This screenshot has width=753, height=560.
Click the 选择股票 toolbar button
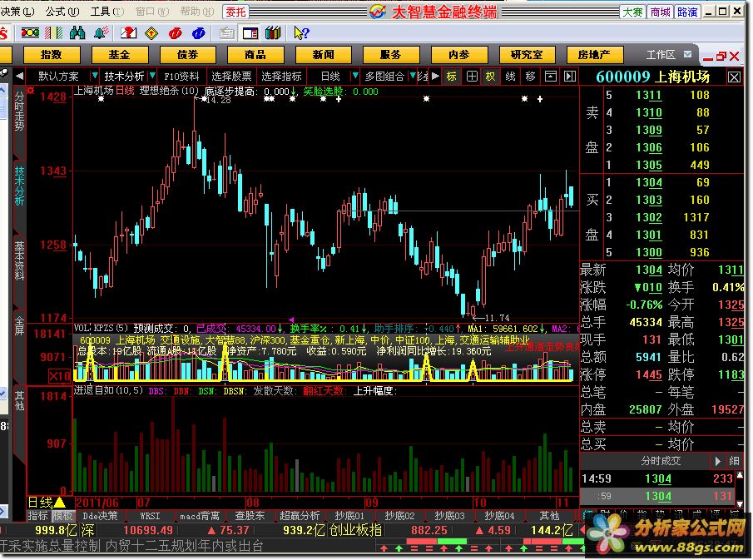pyautogui.click(x=231, y=76)
